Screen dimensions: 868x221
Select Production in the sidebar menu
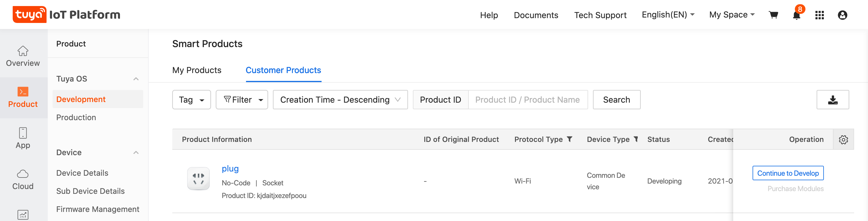coord(76,117)
